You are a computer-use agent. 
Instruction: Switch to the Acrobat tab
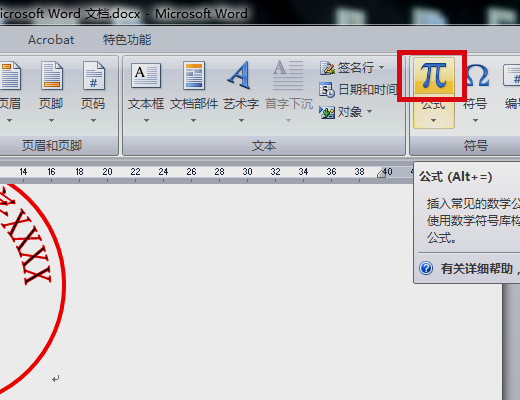click(51, 40)
